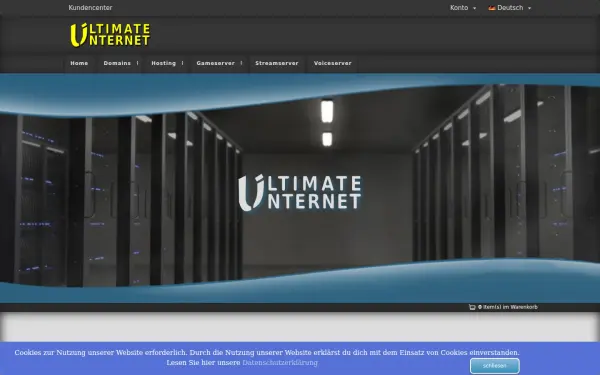
Task: Open the Datenschutzerklärung link
Action: pyautogui.click(x=280, y=362)
